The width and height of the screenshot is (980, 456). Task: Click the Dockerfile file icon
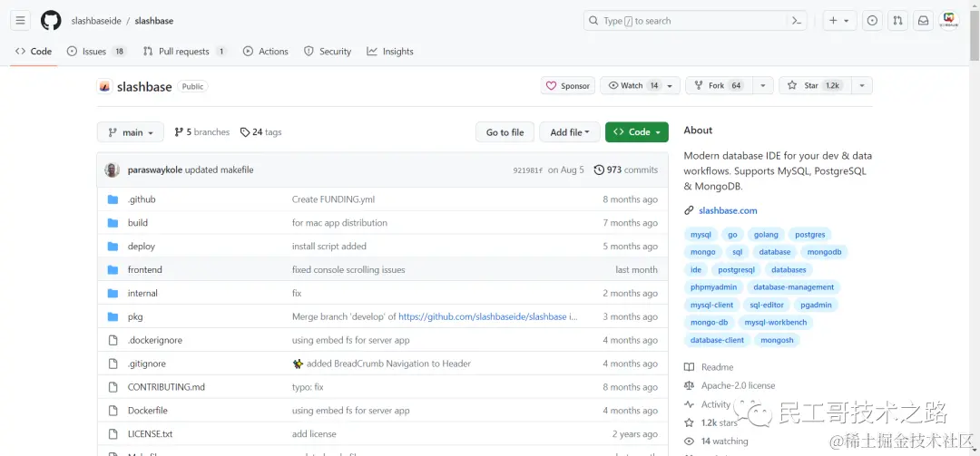(113, 411)
